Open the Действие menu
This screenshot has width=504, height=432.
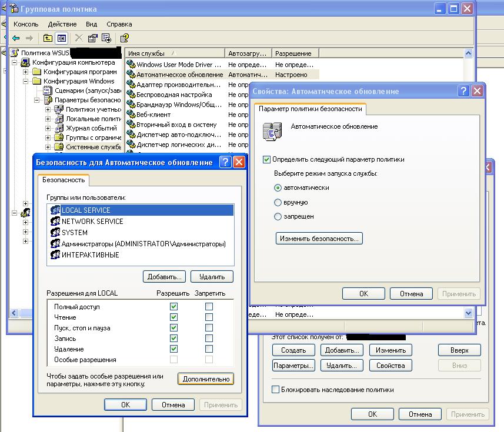click(62, 24)
